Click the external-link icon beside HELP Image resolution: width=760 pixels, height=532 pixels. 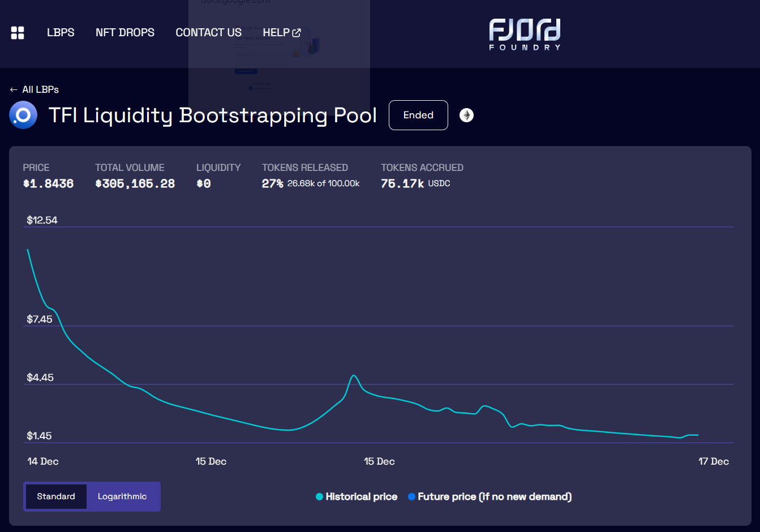(297, 33)
